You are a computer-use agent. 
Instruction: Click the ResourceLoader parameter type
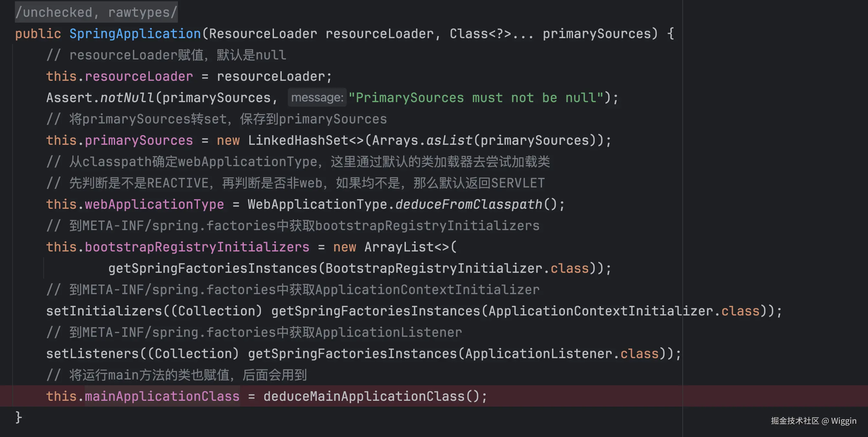pos(263,34)
